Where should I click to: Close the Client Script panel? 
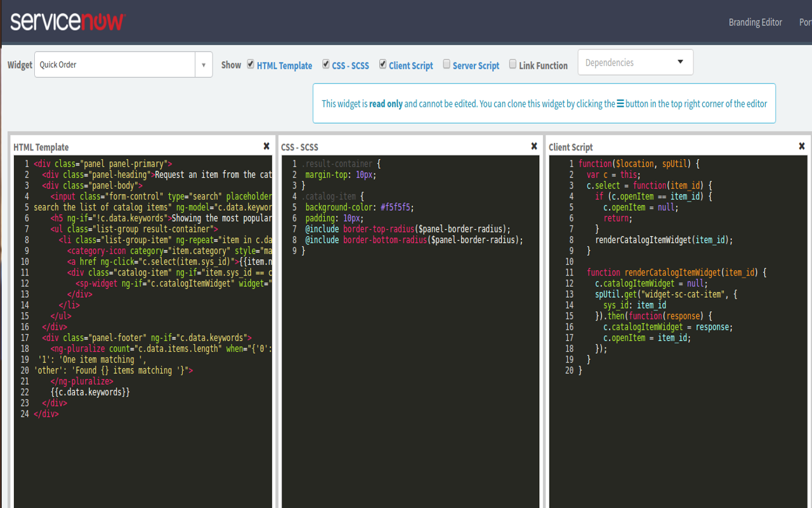pyautogui.click(x=802, y=146)
